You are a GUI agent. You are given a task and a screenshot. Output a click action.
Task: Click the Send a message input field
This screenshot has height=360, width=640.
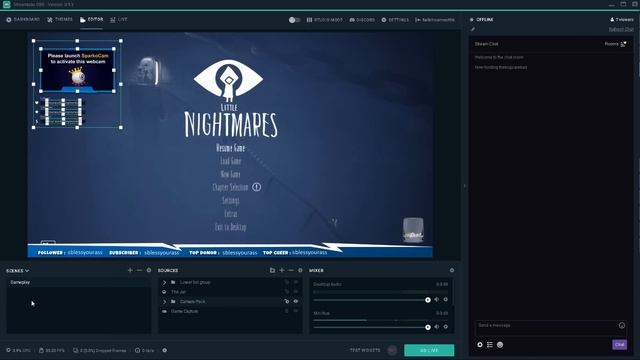tap(551, 328)
